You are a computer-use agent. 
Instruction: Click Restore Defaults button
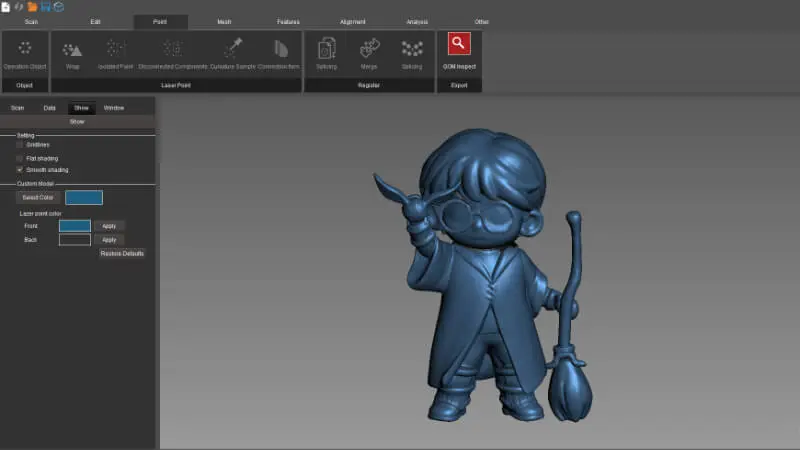coord(122,254)
